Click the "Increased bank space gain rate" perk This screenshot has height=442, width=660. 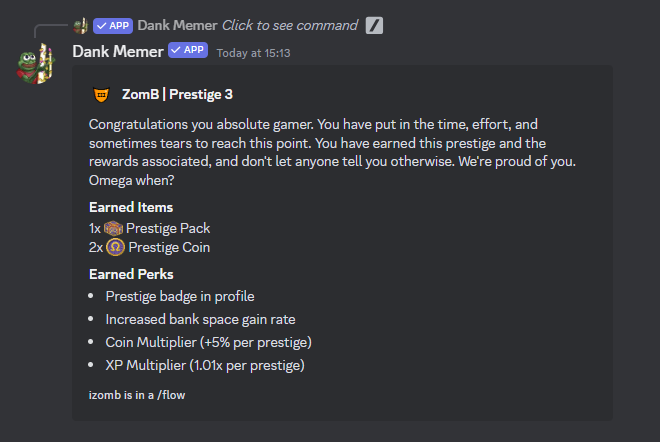point(200,319)
